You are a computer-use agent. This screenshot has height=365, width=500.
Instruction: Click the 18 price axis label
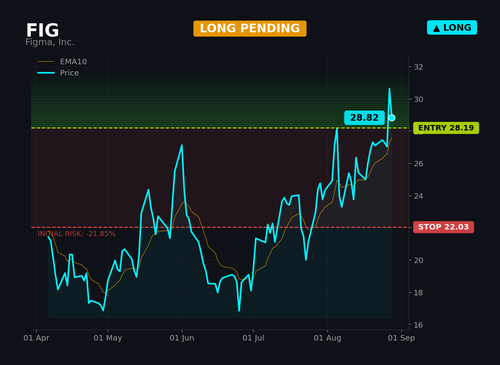(x=418, y=293)
